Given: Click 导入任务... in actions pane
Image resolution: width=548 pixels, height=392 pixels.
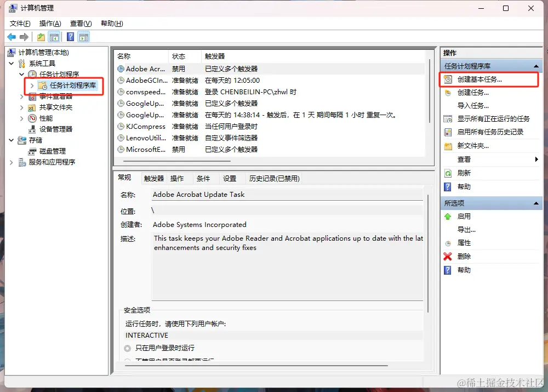Looking at the screenshot, I should pos(473,106).
